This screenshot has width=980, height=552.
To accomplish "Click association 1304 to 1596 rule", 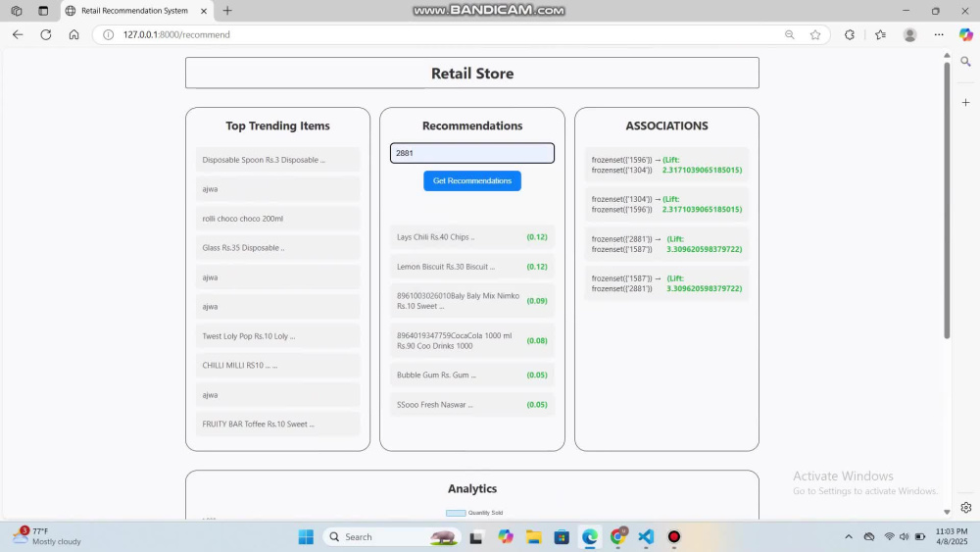I will pyautogui.click(x=666, y=204).
